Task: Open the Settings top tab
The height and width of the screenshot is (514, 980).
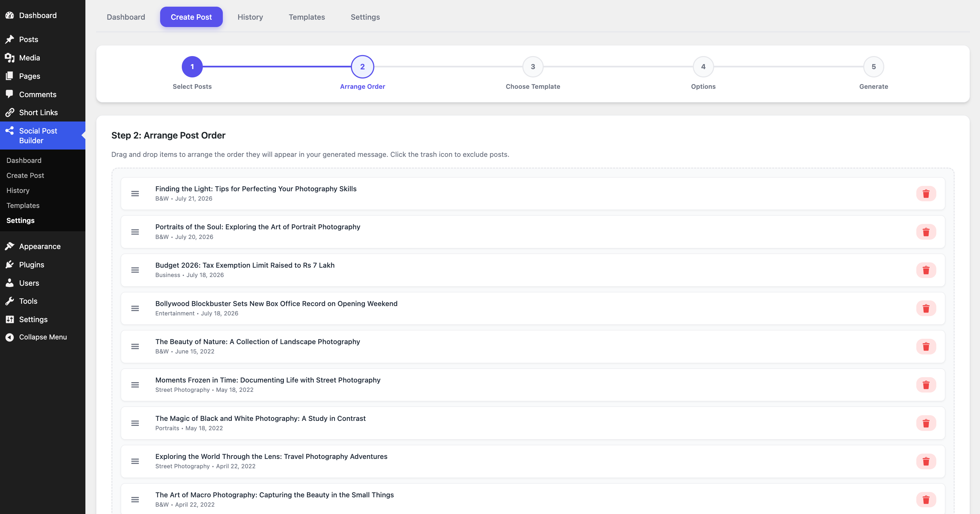Action: point(365,17)
